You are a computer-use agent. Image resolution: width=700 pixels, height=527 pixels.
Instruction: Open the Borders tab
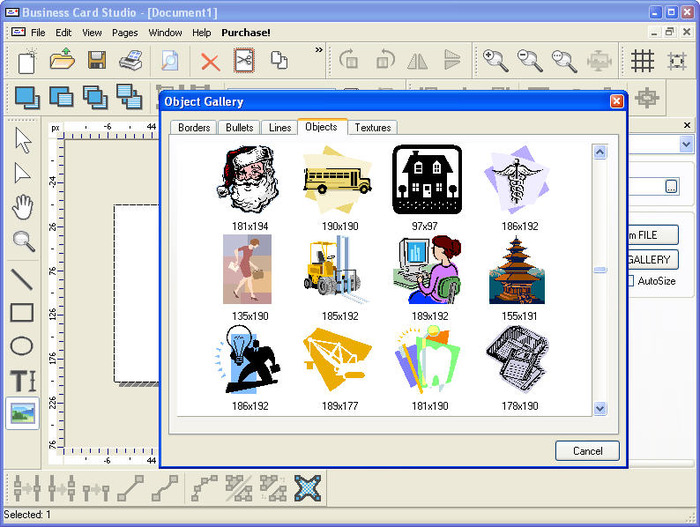click(x=194, y=128)
